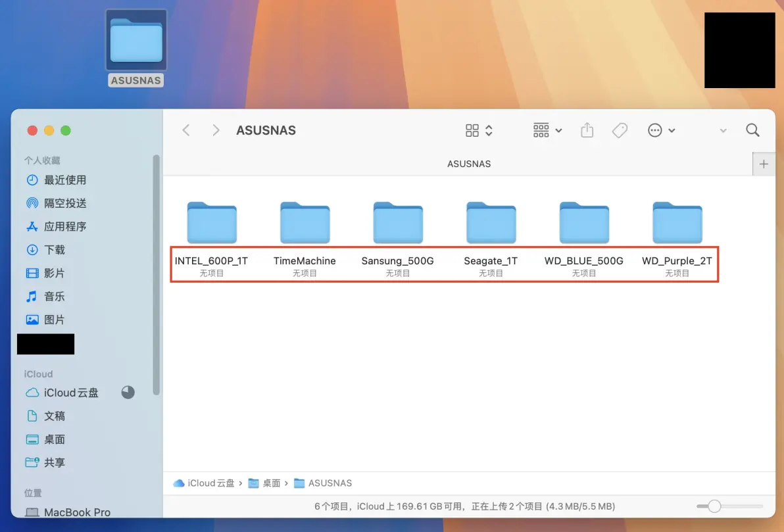
Task: Click iCloud 云盘 in the path bar
Action: pyautogui.click(x=203, y=483)
